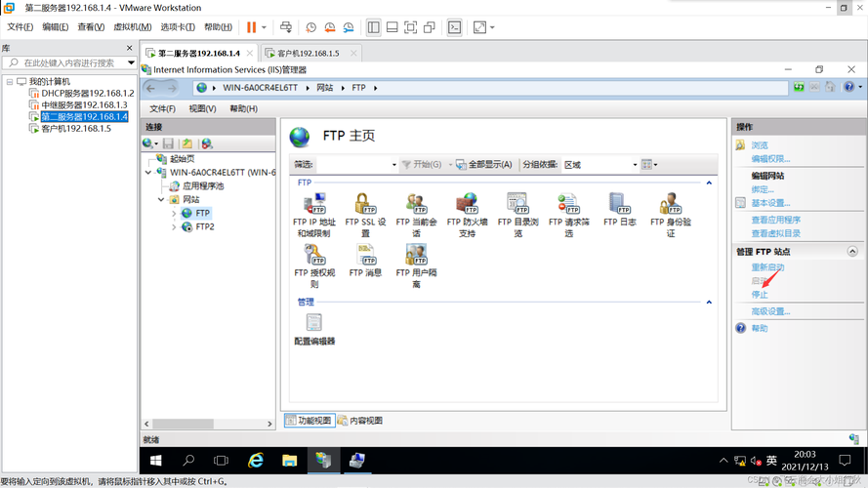The height and width of the screenshot is (488, 868).
Task: Click VMware send Ctrl+Alt+Del icon
Action: coord(286,27)
